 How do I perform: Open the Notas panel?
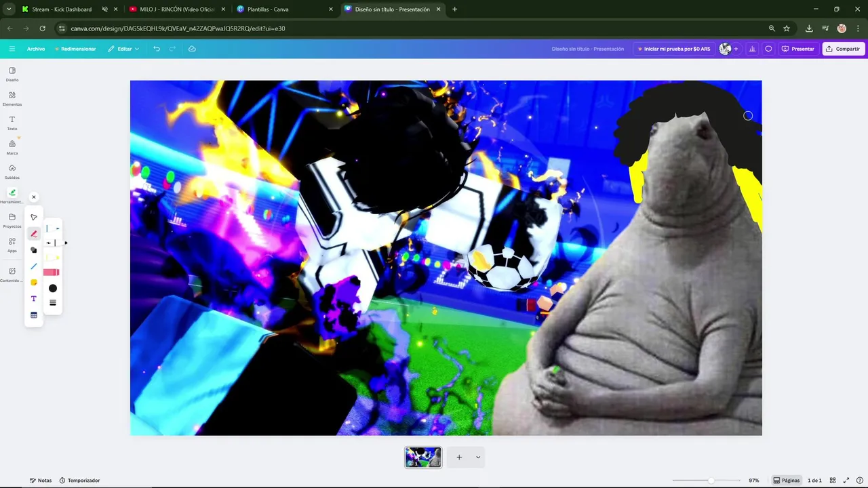pos(41,481)
